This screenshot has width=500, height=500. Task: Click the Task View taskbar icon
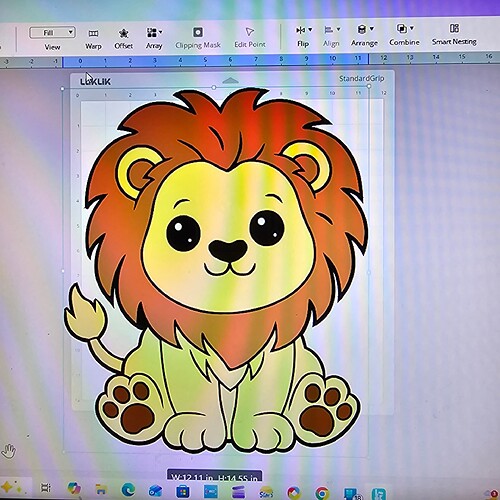click(x=46, y=488)
